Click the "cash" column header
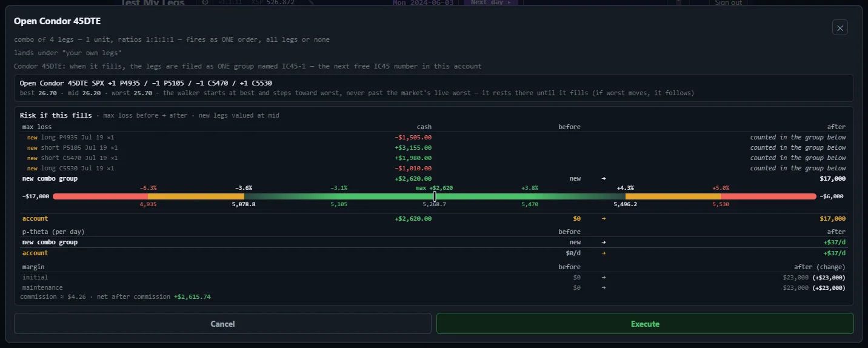Image resolution: width=868 pixels, height=348 pixels. click(x=424, y=127)
